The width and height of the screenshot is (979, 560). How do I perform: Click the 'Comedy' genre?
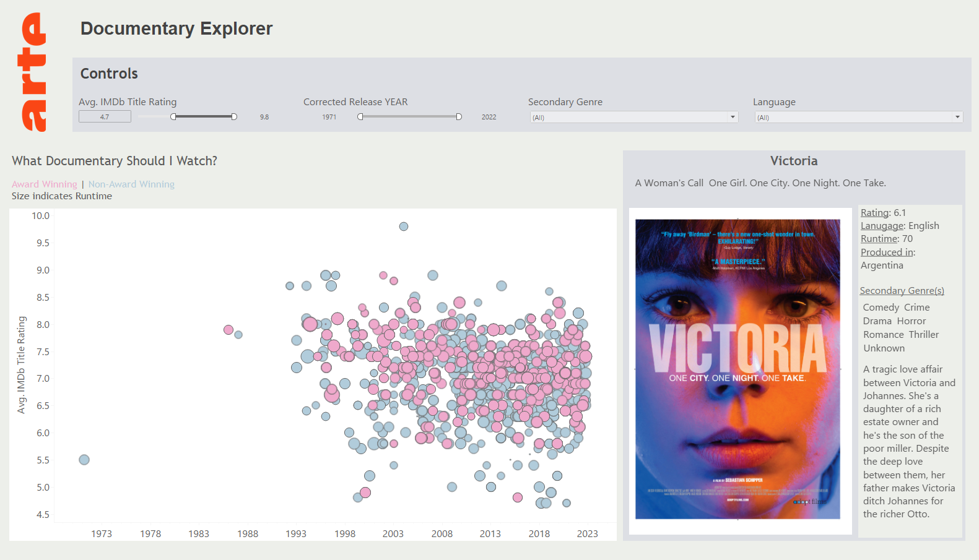click(881, 308)
